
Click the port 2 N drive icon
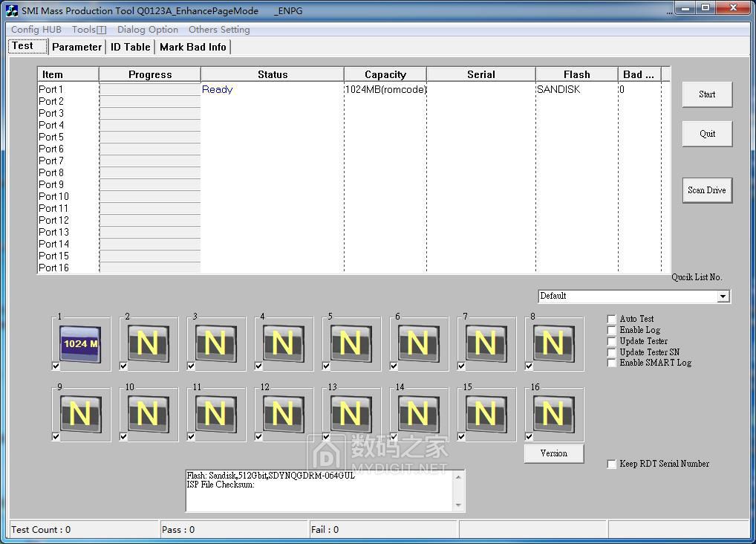coord(148,343)
